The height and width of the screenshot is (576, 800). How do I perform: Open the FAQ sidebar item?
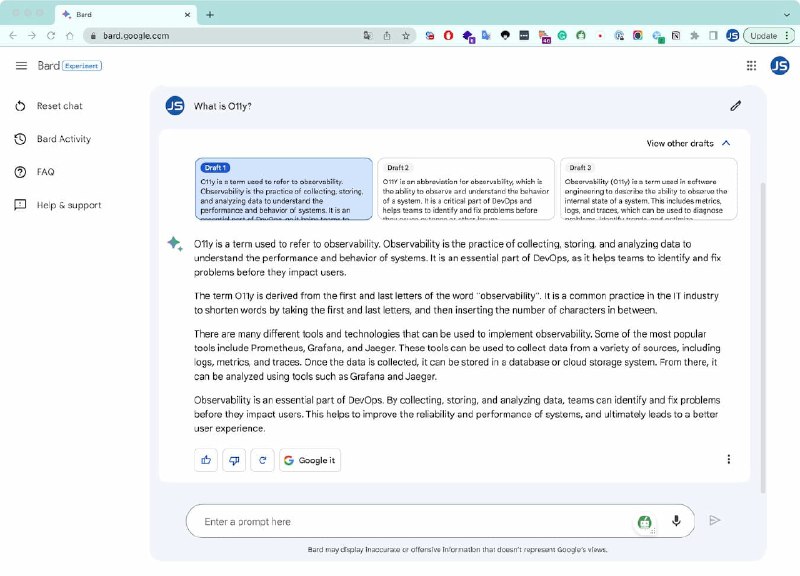point(45,172)
